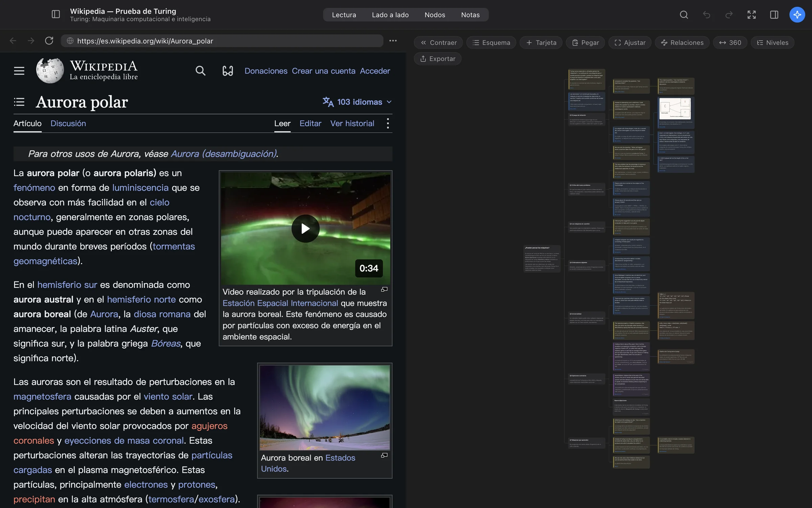This screenshot has height=508, width=812.
Task: Enlarge the aurora video via caption icon
Action: click(x=384, y=290)
